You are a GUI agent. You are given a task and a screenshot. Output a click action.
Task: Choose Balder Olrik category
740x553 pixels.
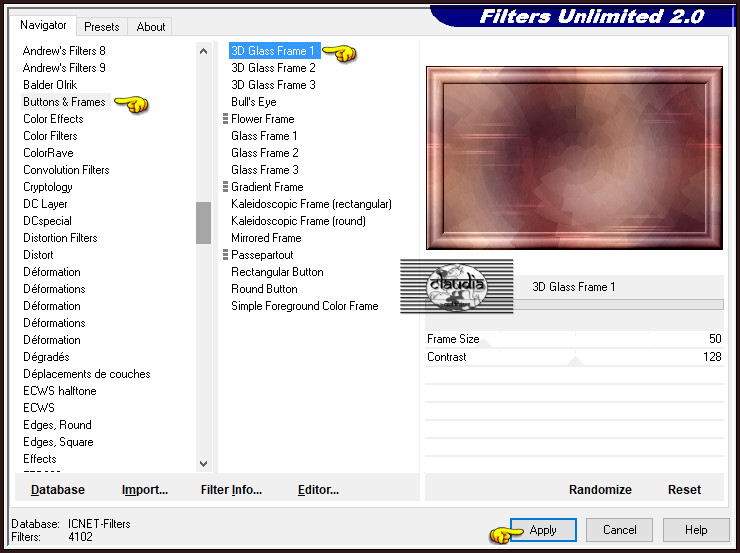click(x=50, y=85)
